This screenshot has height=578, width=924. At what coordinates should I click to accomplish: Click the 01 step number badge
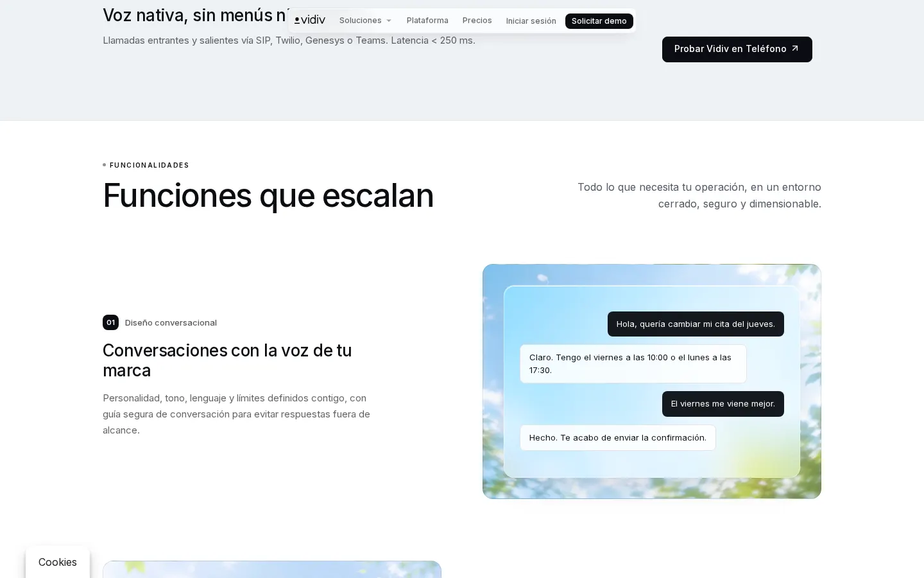coord(110,322)
